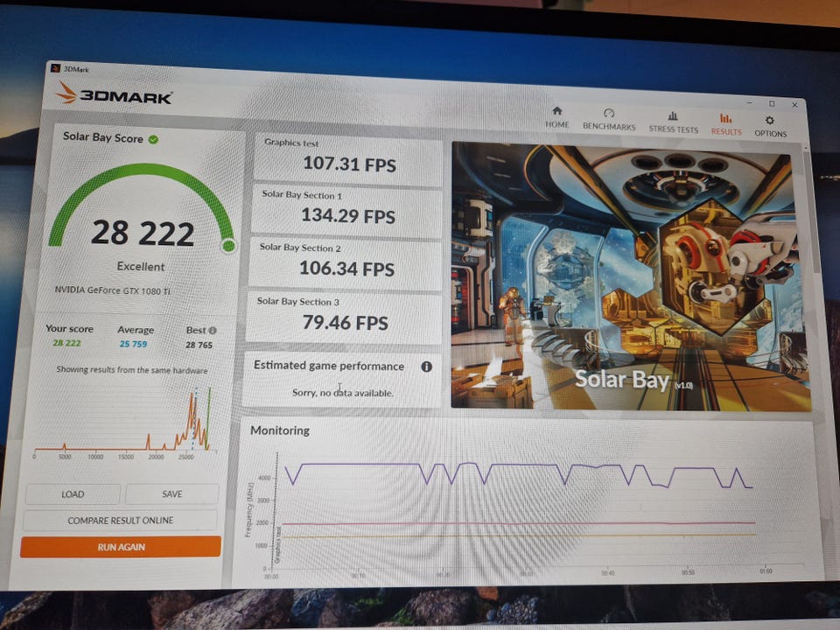Viewport: 840px width, 630px height.
Task: Click the Solar Bay Section 2 result
Action: pos(345,263)
